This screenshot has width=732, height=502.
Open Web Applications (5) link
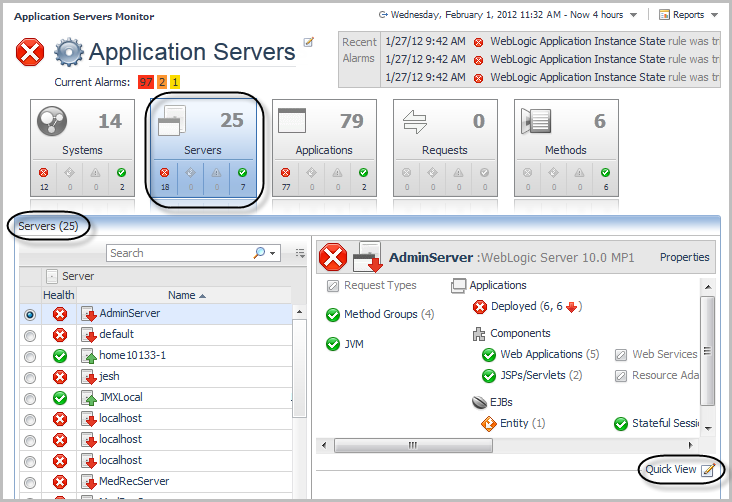coord(549,354)
